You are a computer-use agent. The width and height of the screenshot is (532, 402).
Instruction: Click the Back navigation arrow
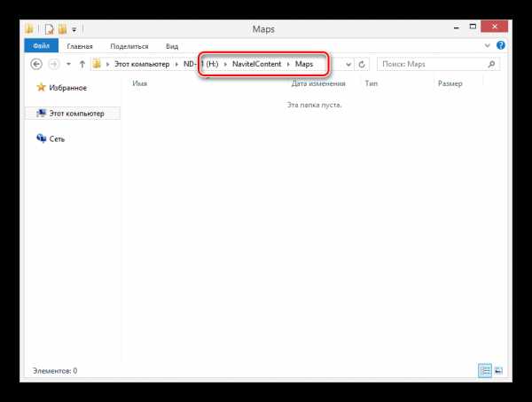pos(37,65)
